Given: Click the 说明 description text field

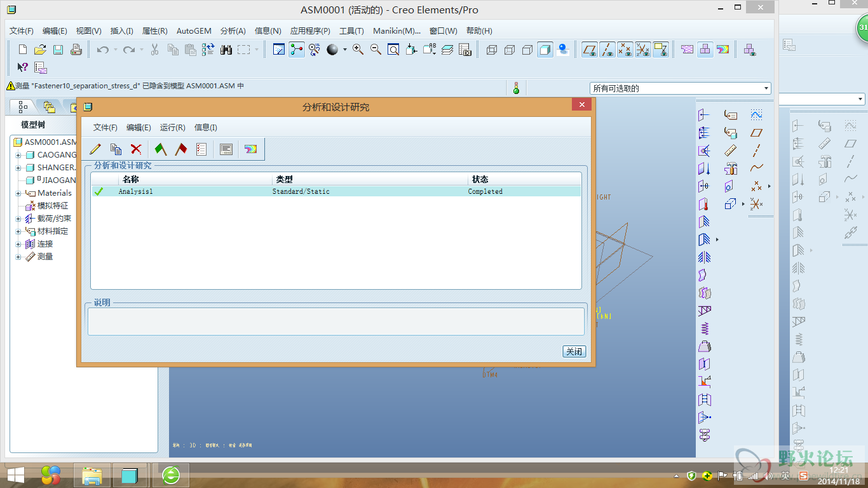Looking at the screenshot, I should coord(336,322).
